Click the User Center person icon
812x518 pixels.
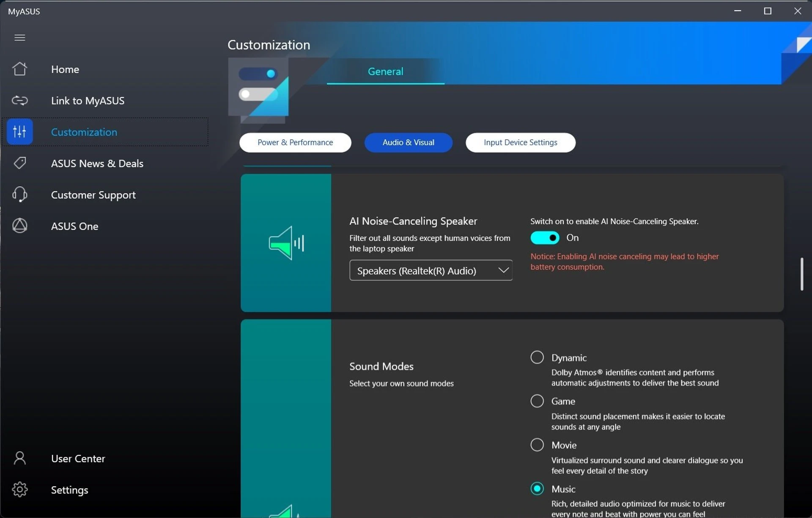click(x=19, y=458)
